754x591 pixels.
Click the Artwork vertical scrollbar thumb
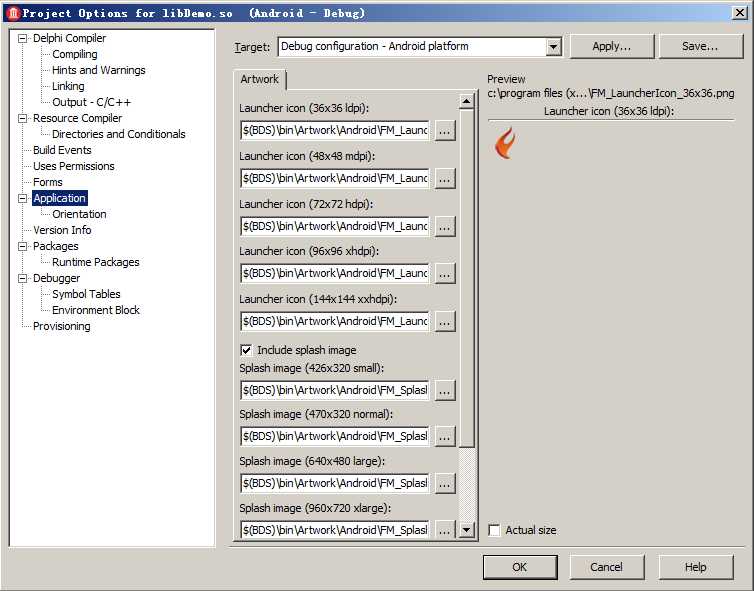tap(466, 278)
